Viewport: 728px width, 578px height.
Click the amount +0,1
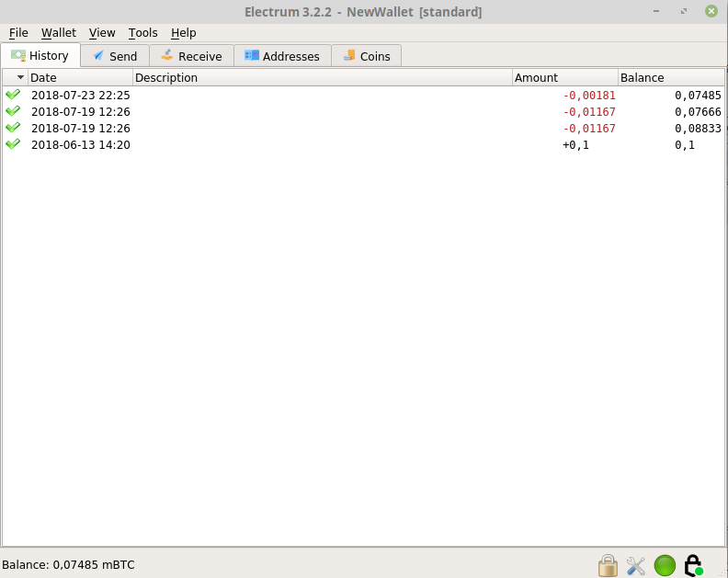click(575, 145)
